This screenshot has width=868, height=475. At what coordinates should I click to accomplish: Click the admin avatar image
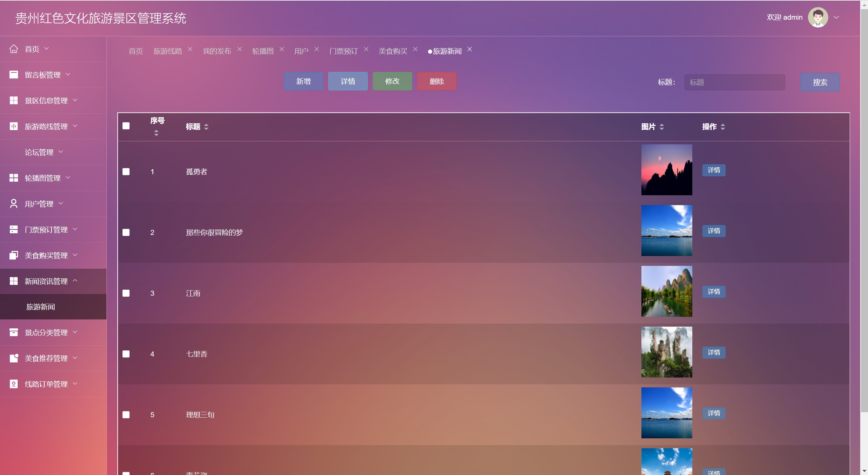(818, 17)
